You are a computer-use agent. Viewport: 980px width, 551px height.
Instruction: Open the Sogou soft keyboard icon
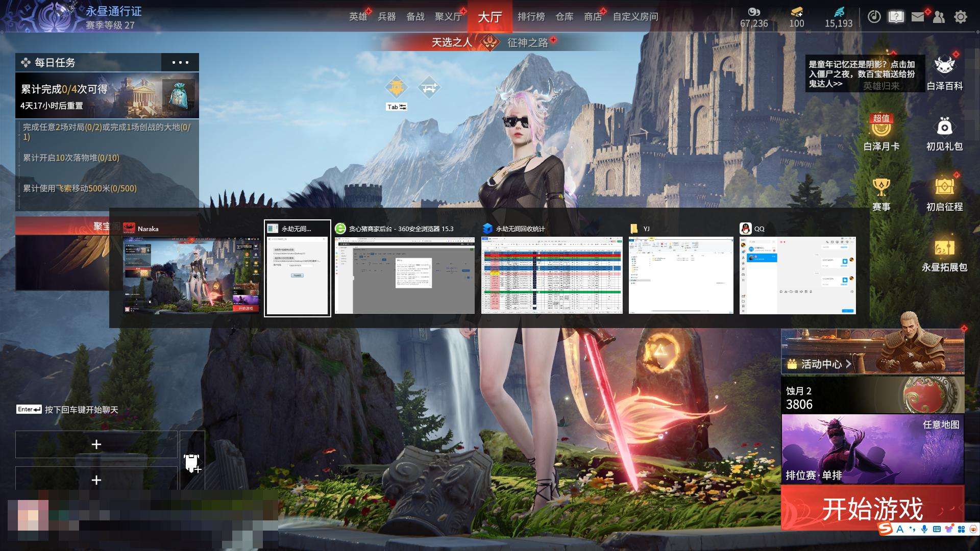(x=937, y=529)
